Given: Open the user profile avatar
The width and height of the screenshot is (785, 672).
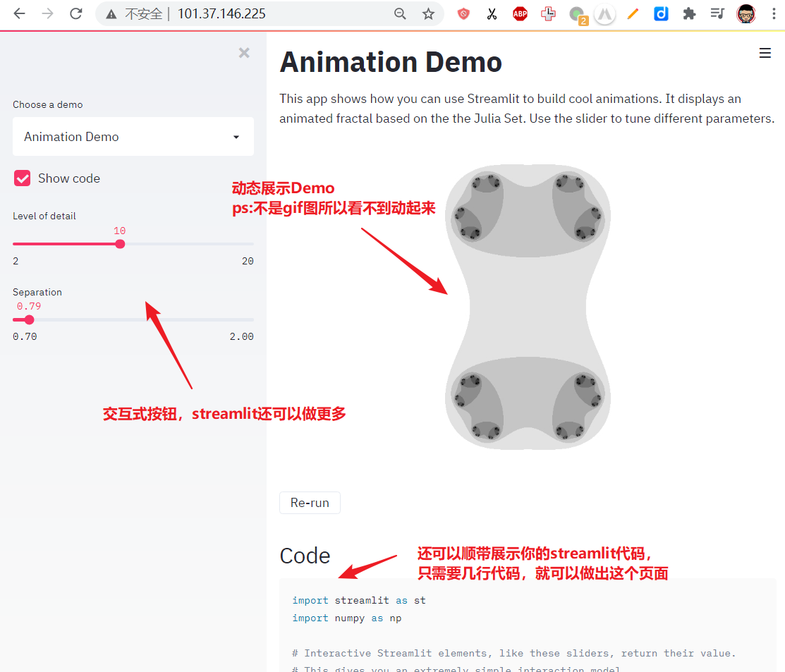Looking at the screenshot, I should (746, 13).
